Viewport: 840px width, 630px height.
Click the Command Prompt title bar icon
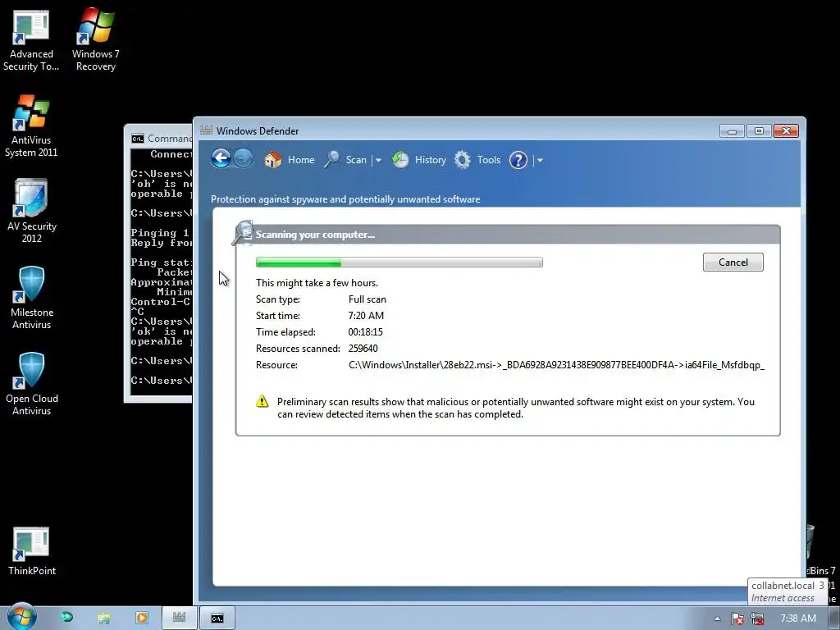tap(138, 139)
